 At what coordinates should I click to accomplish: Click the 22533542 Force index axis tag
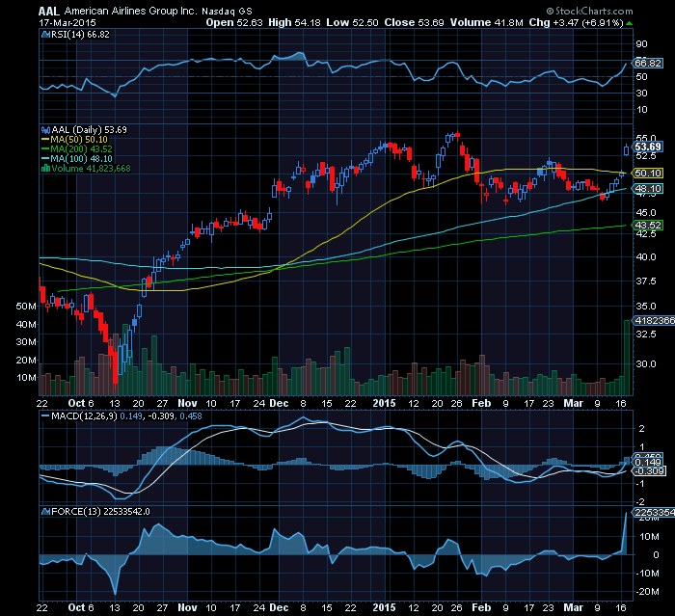[653, 512]
